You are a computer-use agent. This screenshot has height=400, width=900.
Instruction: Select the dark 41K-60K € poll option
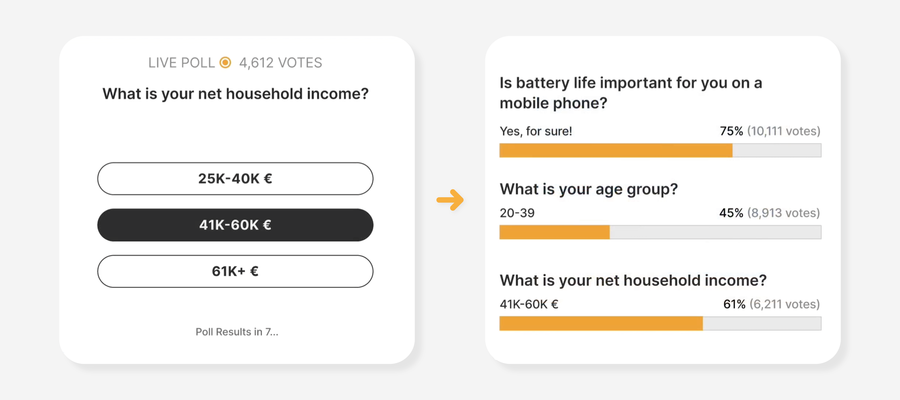pyautogui.click(x=235, y=225)
